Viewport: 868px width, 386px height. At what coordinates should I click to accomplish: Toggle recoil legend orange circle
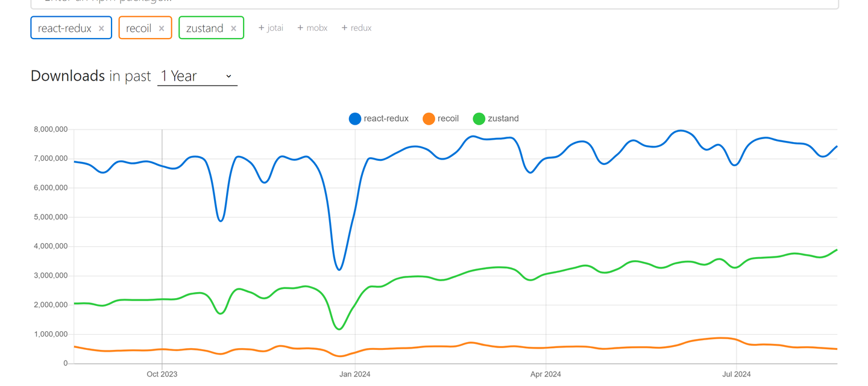click(x=429, y=119)
